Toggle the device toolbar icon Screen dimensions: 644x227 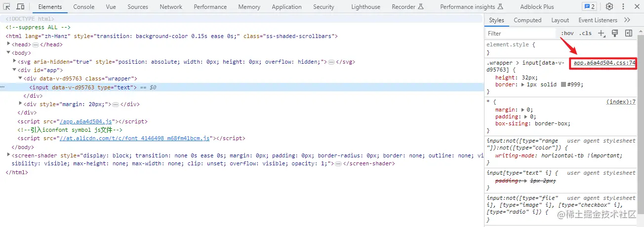click(x=21, y=6)
